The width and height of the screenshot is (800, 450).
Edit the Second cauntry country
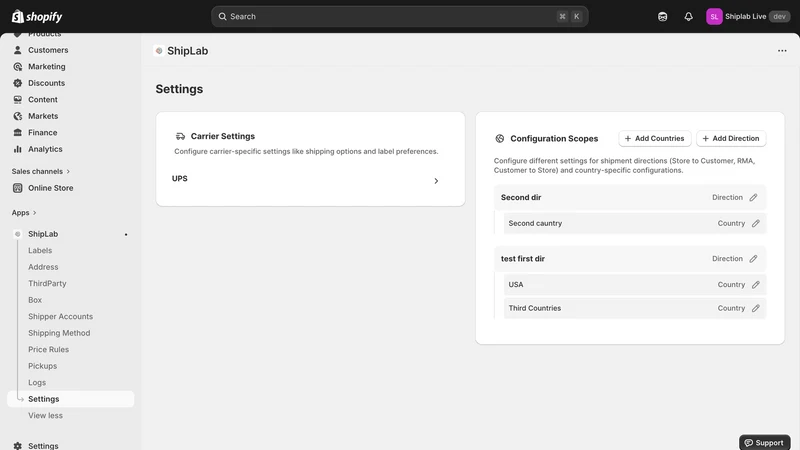point(756,223)
